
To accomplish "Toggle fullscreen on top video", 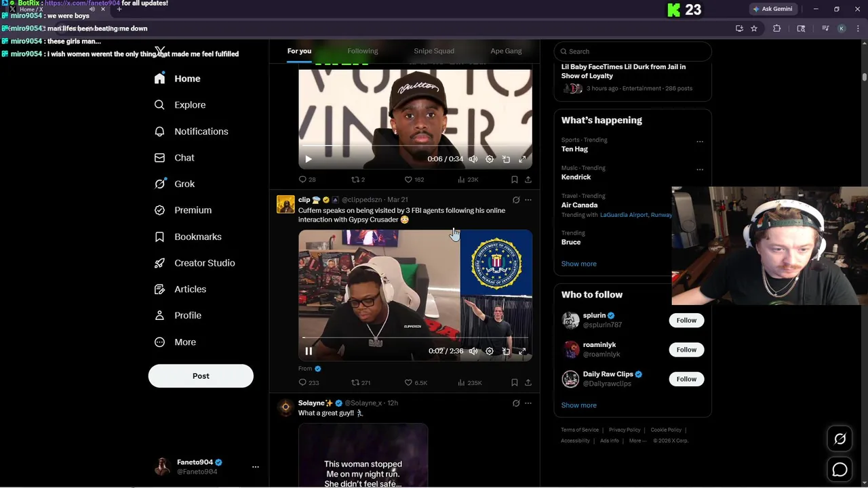I will pyautogui.click(x=522, y=159).
